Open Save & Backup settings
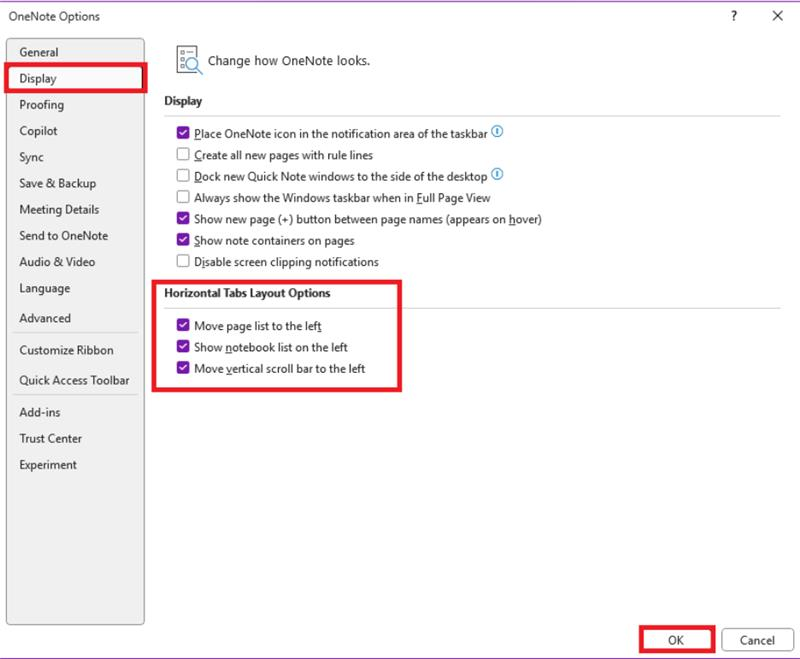Image resolution: width=800 pixels, height=659 pixels. 75,183
